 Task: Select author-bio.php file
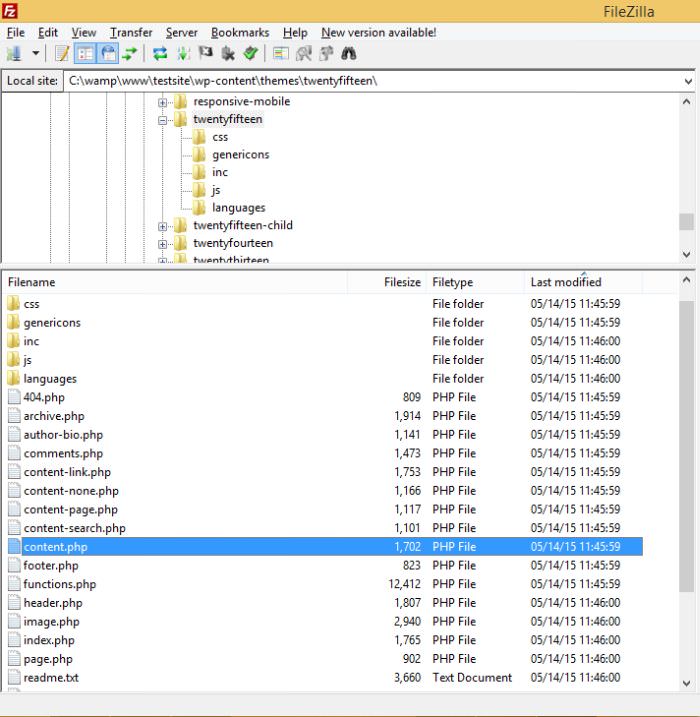click(x=323, y=434)
